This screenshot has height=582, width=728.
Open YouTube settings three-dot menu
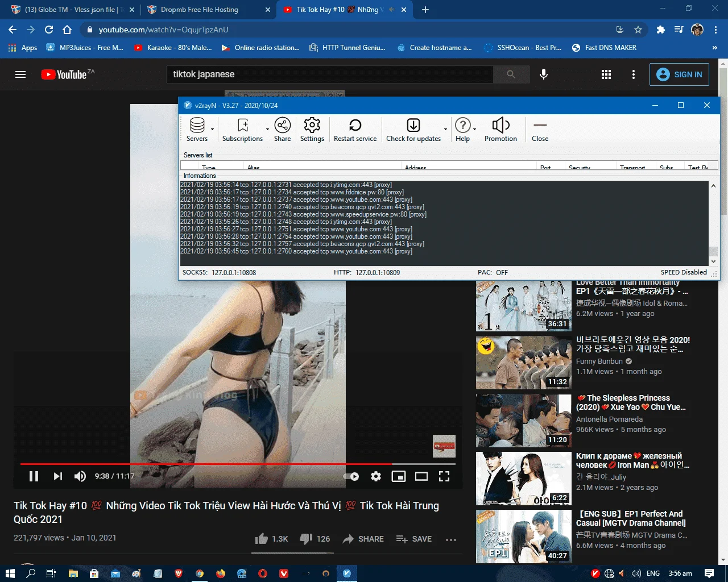tap(634, 74)
